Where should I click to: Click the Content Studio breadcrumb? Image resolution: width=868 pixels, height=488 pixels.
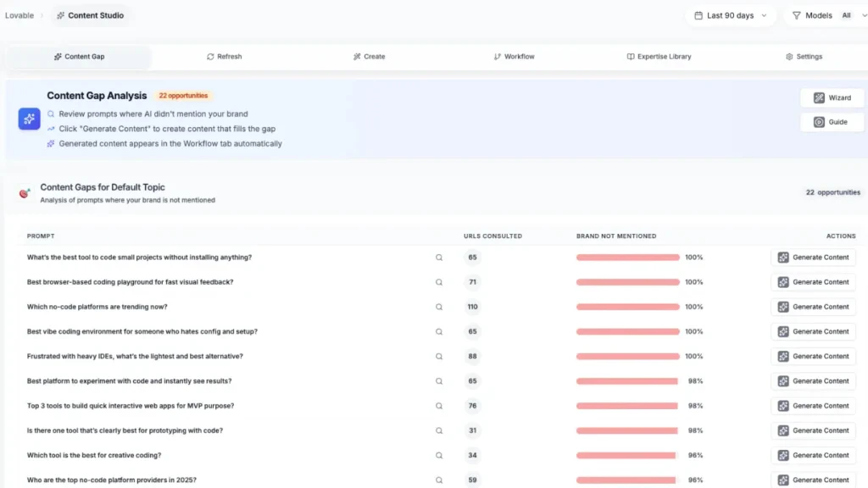coord(90,15)
